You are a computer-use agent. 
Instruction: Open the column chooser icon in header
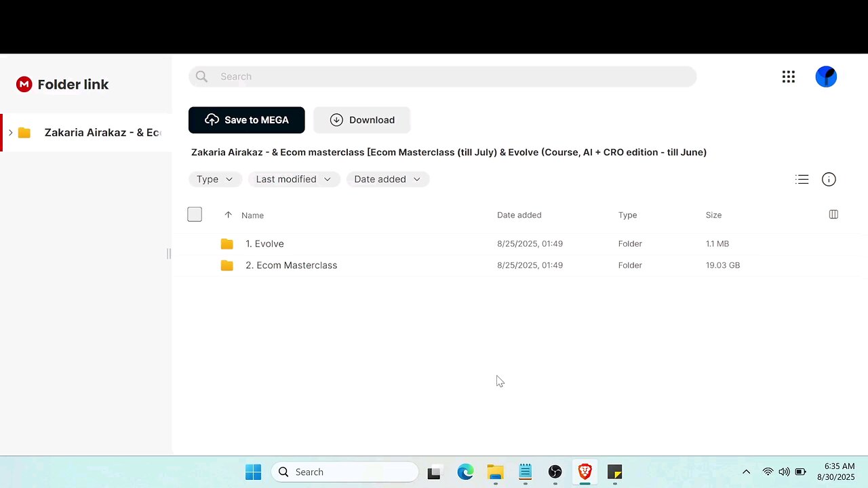tap(833, 214)
